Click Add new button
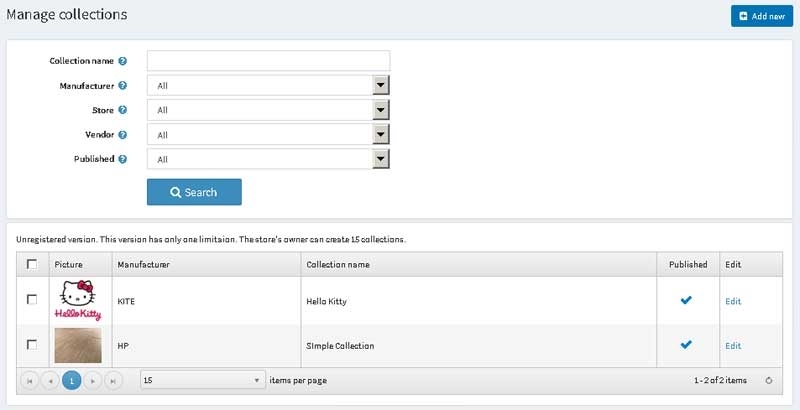The width and height of the screenshot is (800, 410). [761, 16]
